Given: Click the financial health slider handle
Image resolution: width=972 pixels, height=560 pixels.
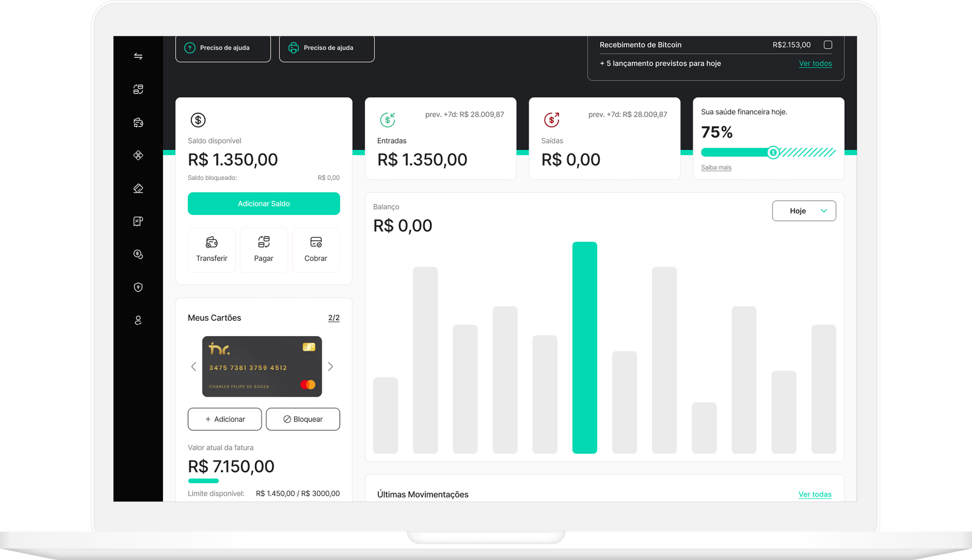Looking at the screenshot, I should pos(773,153).
